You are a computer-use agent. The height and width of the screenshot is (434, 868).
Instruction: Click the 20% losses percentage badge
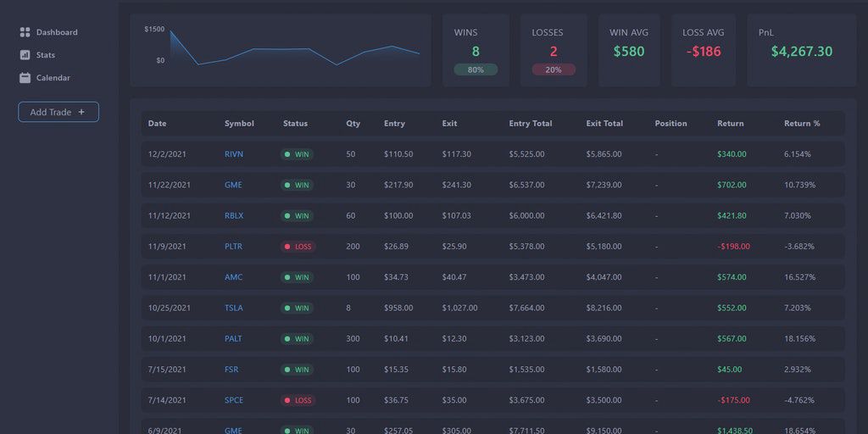554,70
